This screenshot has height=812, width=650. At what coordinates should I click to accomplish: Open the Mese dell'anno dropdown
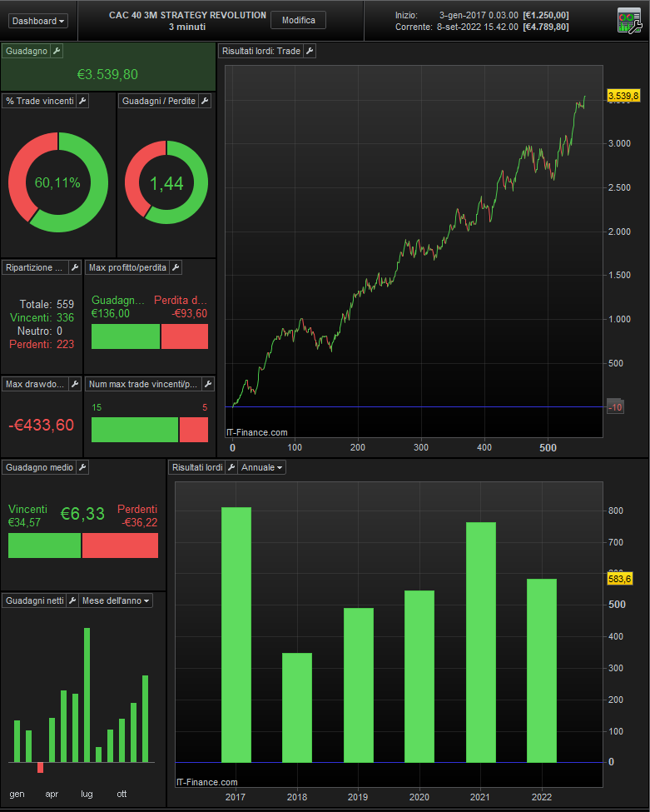pos(116,600)
